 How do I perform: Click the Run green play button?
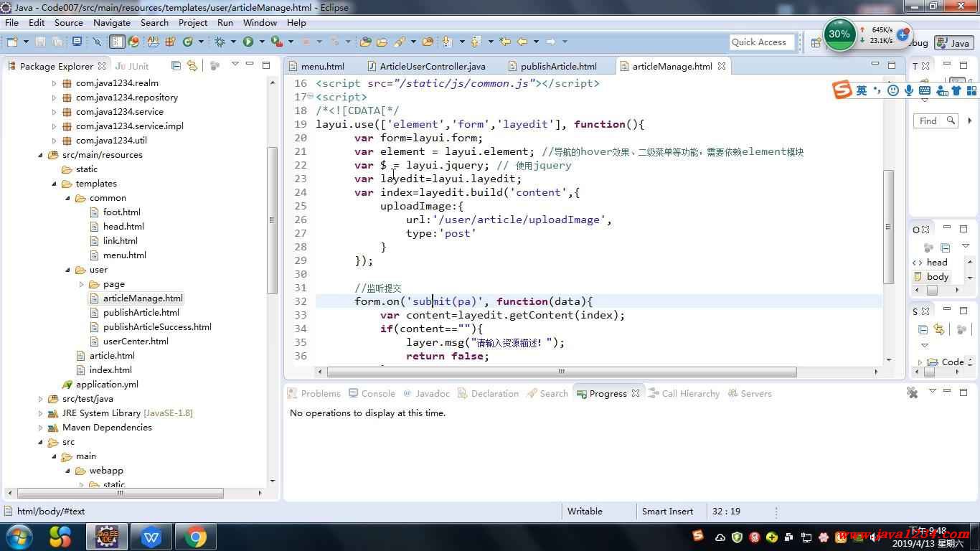[248, 42]
